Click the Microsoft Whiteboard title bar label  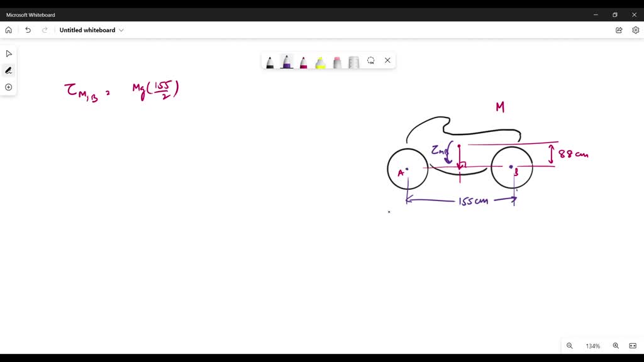tap(30, 14)
